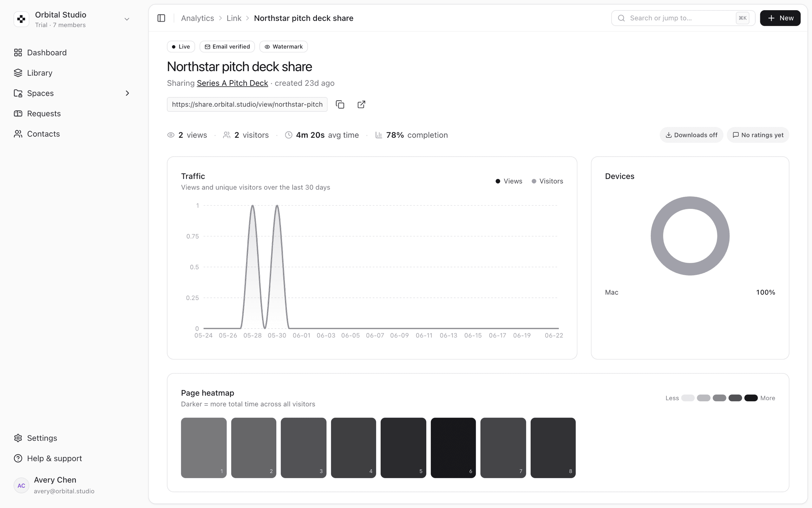Copy the share link with copy icon
The image size is (812, 508).
pos(340,104)
